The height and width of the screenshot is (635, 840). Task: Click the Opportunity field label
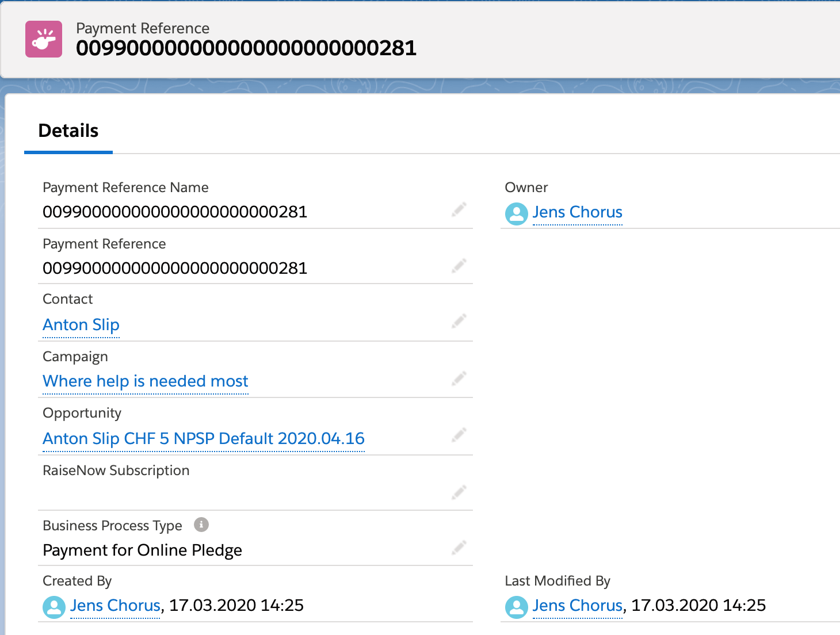[x=82, y=414]
